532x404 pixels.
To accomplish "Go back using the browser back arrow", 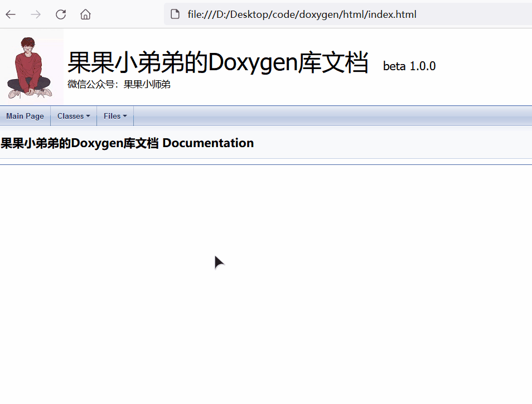I will click(10, 14).
